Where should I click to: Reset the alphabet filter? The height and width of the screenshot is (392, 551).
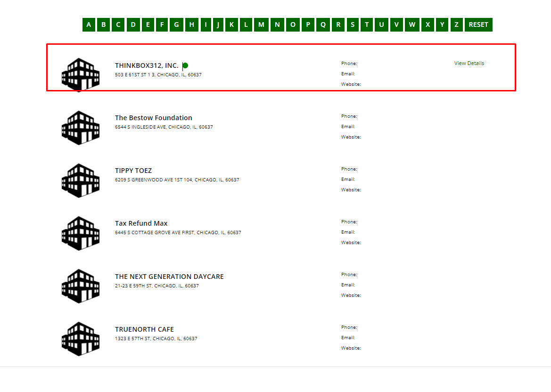(x=478, y=24)
